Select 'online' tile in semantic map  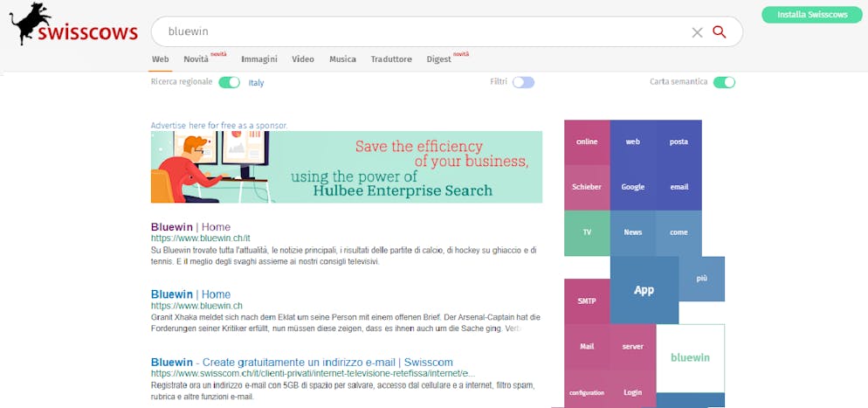(x=587, y=142)
